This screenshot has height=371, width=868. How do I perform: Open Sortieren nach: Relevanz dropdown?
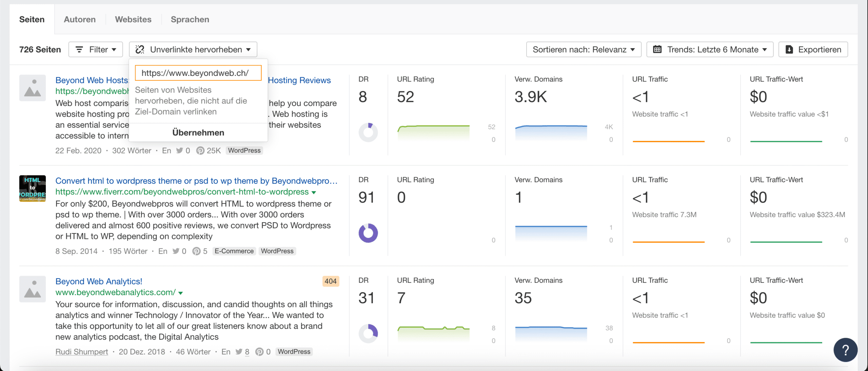[x=584, y=49]
